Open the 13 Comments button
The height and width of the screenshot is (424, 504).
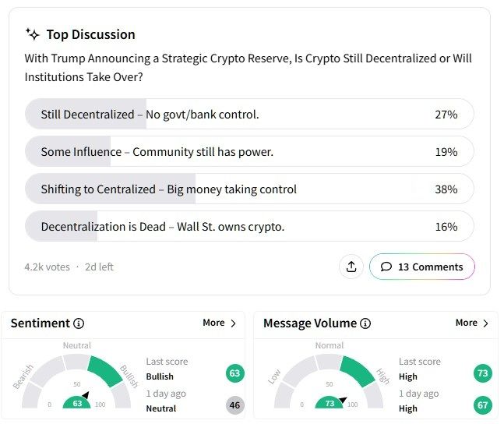(422, 267)
